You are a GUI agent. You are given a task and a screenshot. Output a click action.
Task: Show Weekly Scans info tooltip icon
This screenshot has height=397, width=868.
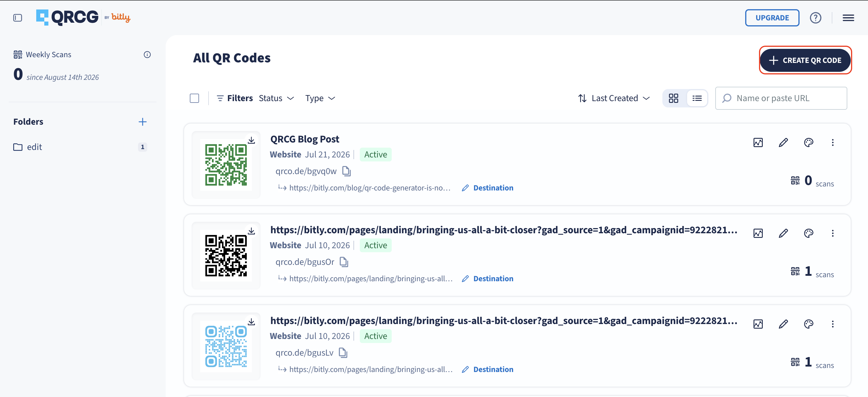pos(147,55)
